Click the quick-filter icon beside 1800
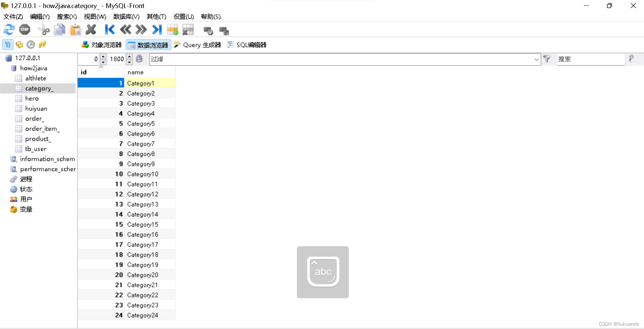 (x=140, y=59)
